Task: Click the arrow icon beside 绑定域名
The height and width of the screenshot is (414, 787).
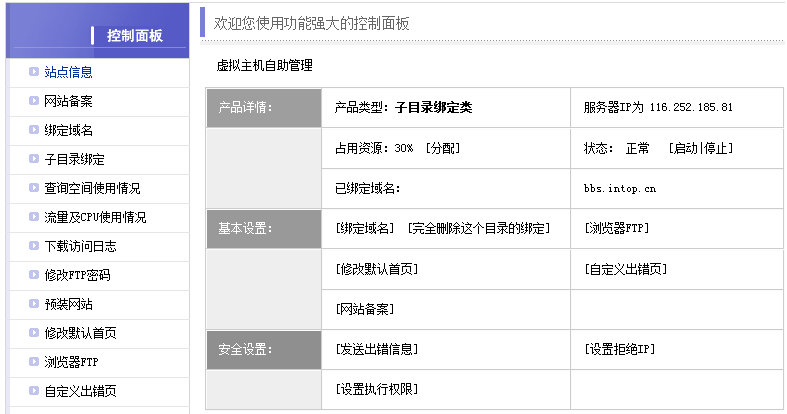Action: click(34, 130)
